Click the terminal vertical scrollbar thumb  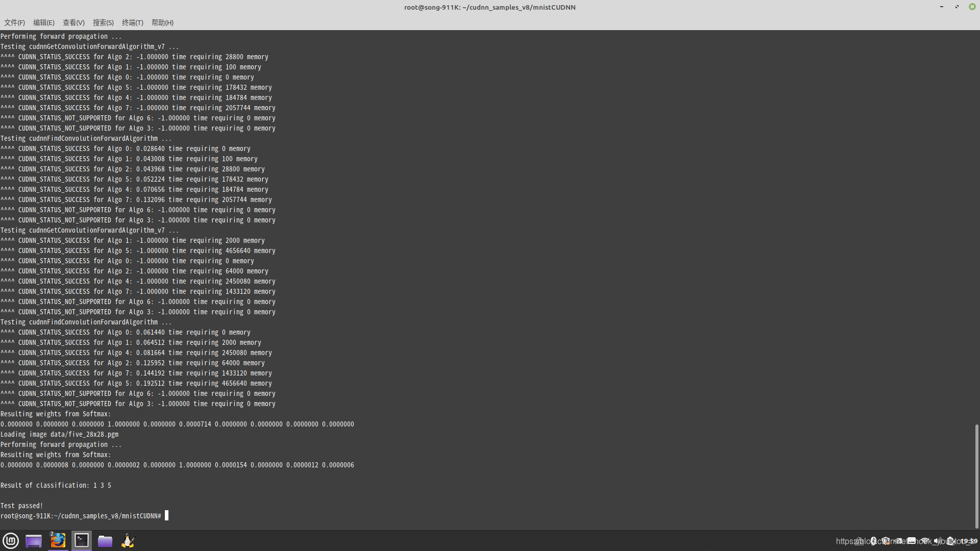coord(976,475)
